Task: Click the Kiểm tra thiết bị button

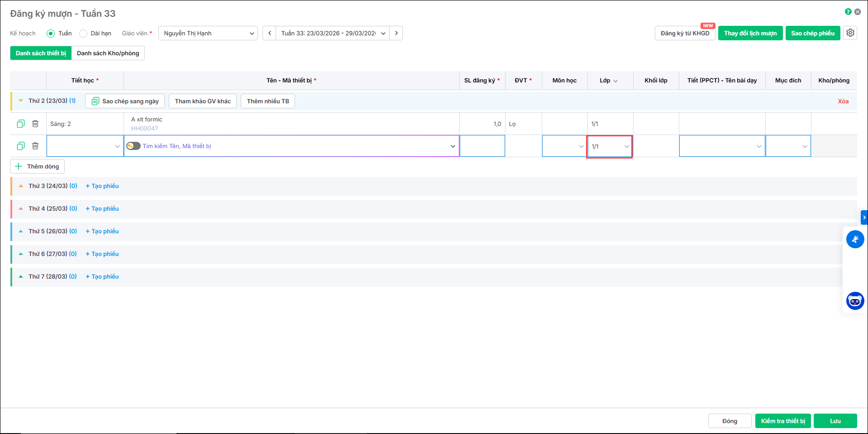Action: 783,421
